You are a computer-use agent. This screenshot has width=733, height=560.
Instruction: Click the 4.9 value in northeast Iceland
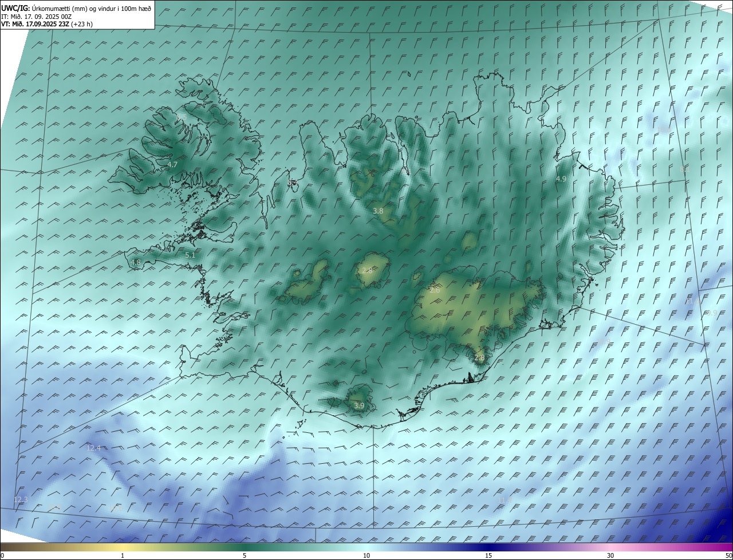[x=561, y=179]
